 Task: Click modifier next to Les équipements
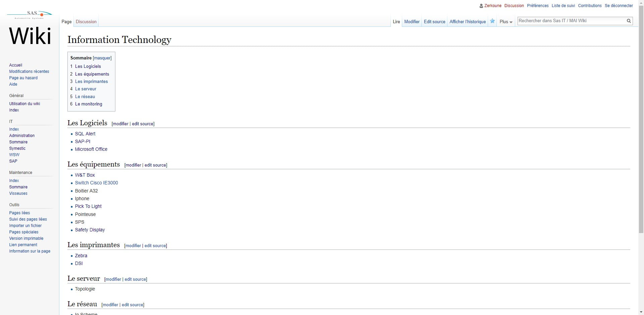point(133,165)
